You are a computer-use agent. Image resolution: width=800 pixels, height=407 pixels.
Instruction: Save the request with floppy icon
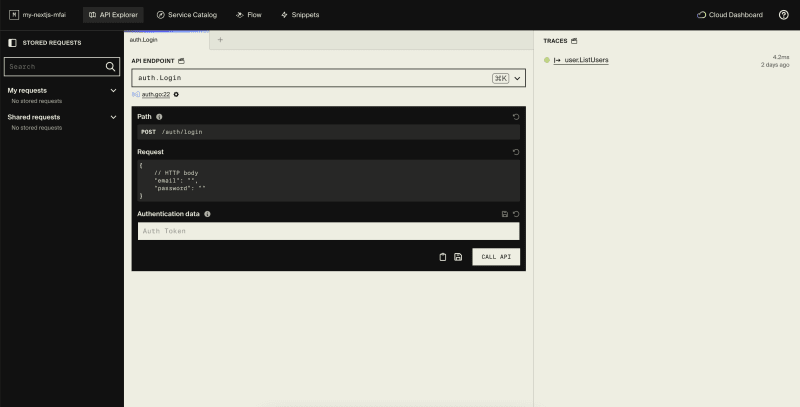(458, 257)
